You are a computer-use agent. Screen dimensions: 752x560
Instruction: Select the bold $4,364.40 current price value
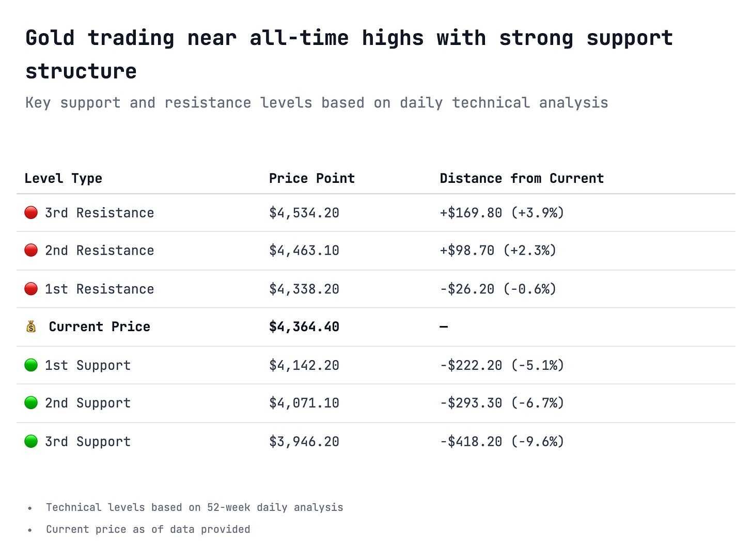(x=304, y=327)
